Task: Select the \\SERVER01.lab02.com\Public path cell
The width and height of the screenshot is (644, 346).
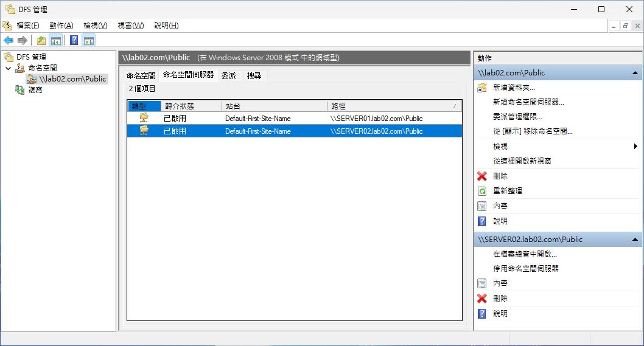Action: point(377,118)
